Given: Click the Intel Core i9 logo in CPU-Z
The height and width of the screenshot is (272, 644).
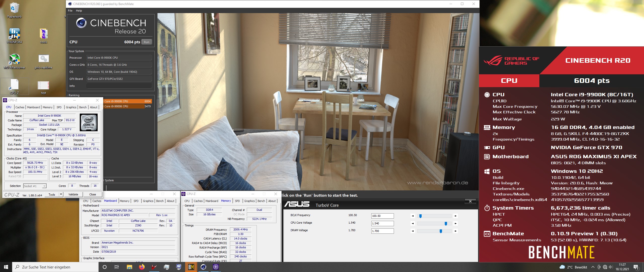Looking at the screenshot, I should pos(89,122).
